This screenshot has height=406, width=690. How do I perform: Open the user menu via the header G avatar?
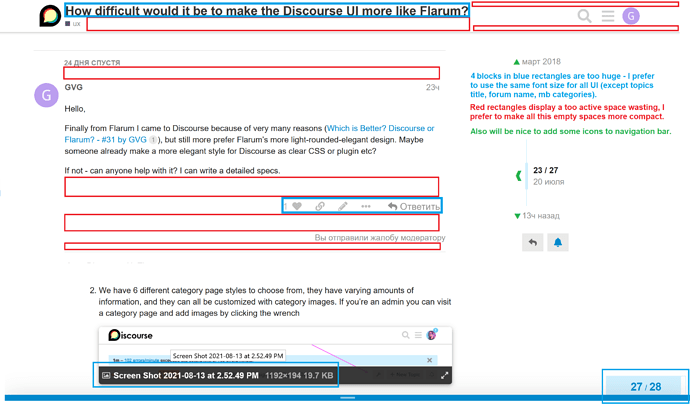631,17
